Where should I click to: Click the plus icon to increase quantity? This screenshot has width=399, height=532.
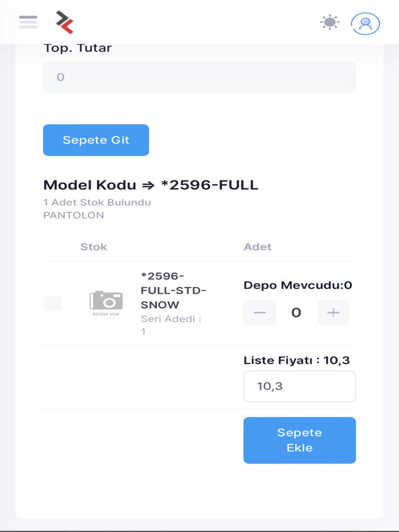point(333,312)
